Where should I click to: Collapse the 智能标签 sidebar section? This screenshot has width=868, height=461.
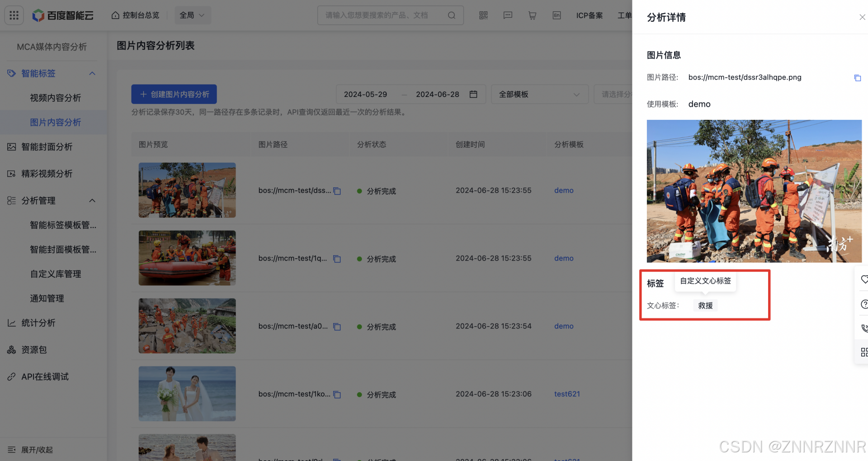(x=92, y=73)
